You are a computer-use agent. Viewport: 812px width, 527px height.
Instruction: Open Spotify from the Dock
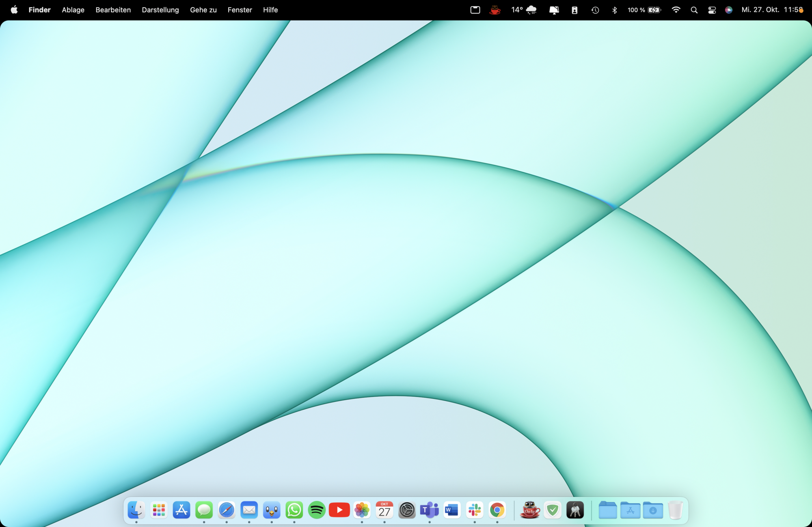tap(317, 510)
